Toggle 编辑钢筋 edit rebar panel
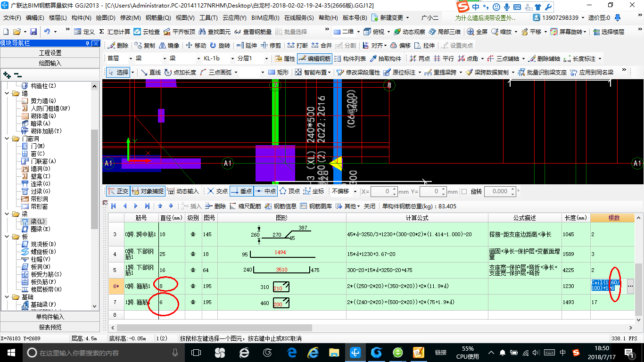644x362 pixels. [314, 58]
